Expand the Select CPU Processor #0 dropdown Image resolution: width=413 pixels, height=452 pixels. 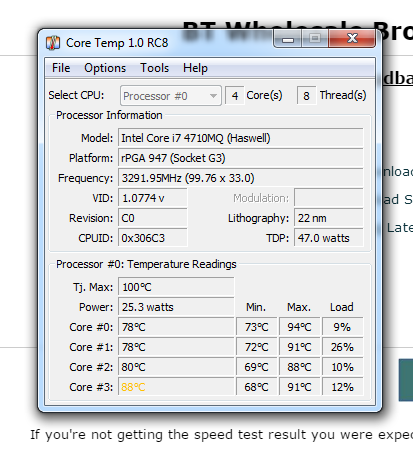[171, 96]
